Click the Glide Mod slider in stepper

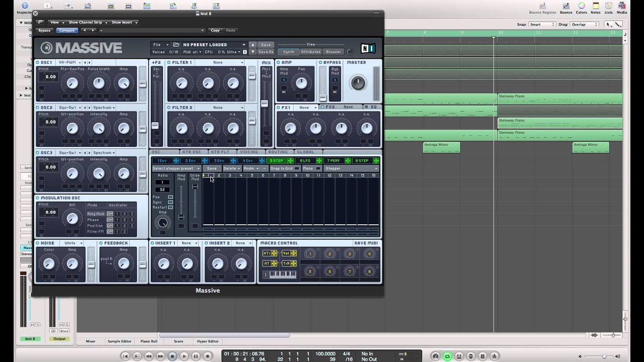[x=195, y=187]
